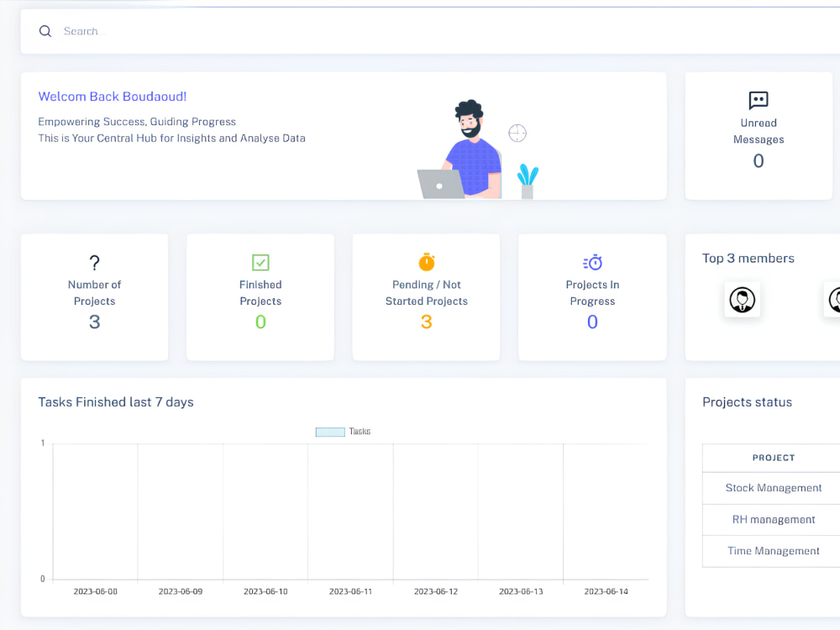
Task: Click the Projects status heading
Action: (x=748, y=402)
